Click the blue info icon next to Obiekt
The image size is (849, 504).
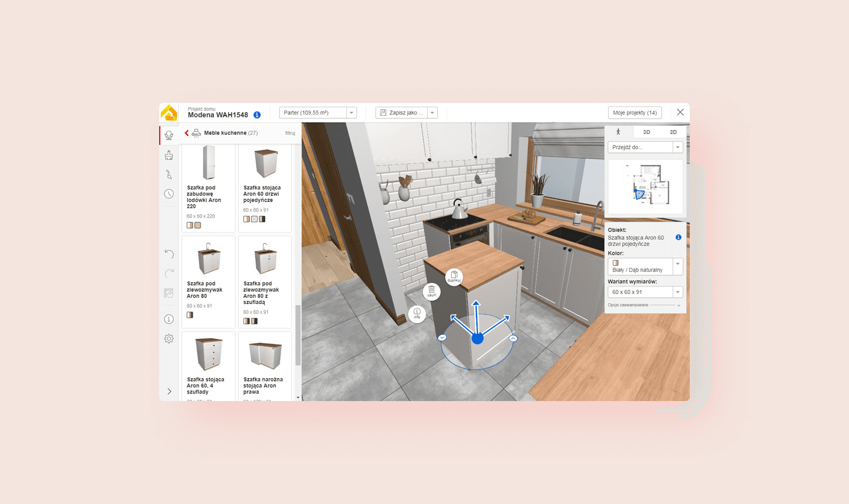click(x=678, y=238)
